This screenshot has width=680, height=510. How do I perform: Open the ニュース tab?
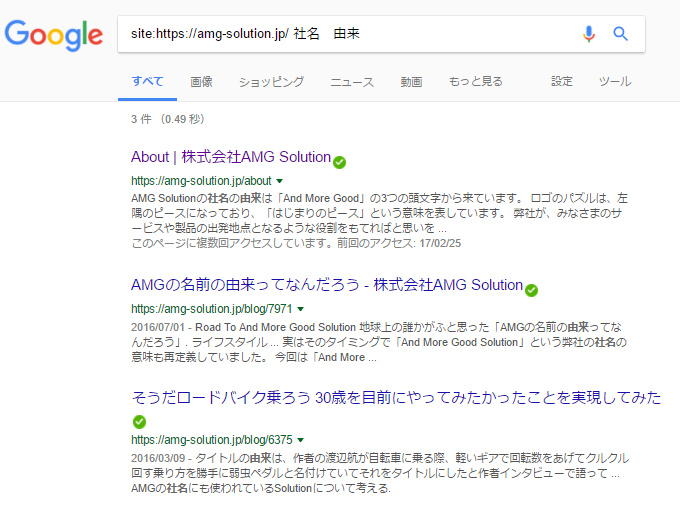[352, 82]
